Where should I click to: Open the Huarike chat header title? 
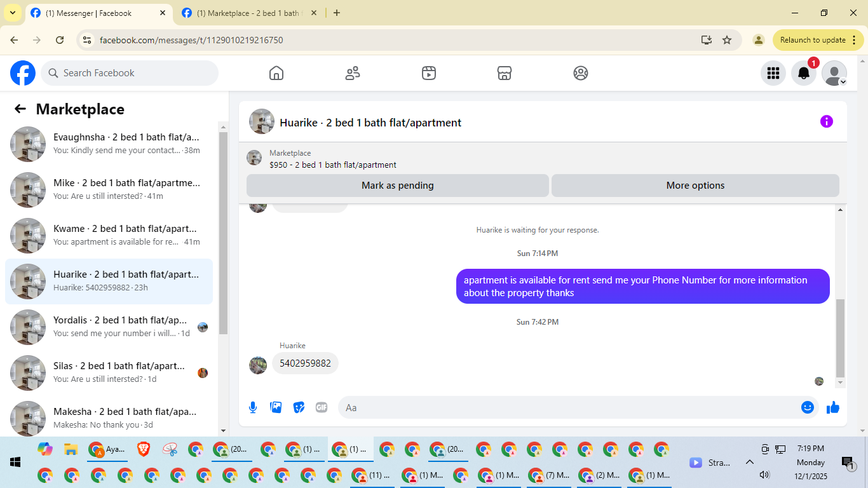370,123
